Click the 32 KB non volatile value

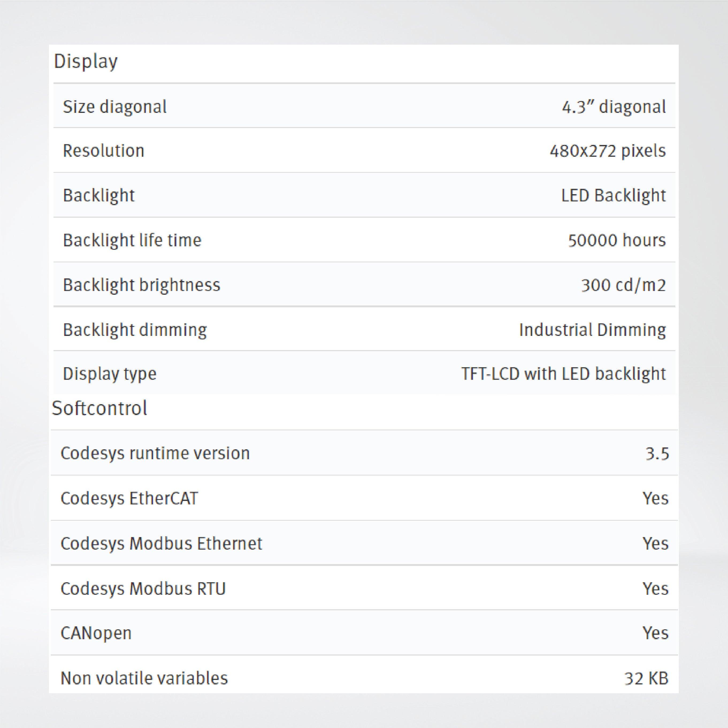[646, 678]
